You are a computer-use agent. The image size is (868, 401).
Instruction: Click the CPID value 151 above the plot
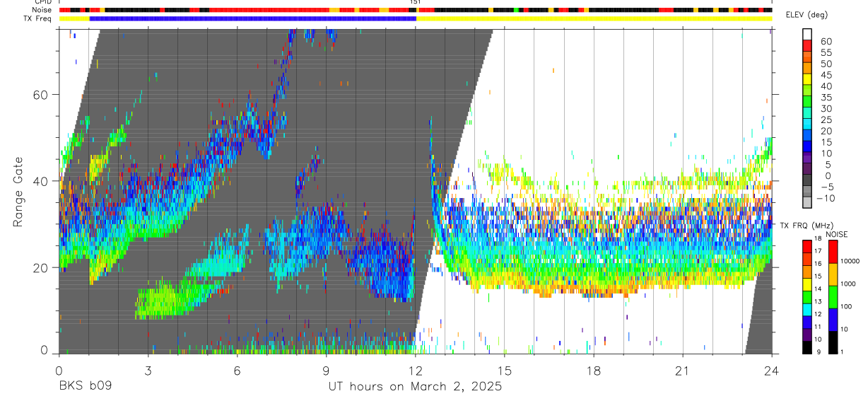coord(416,2)
